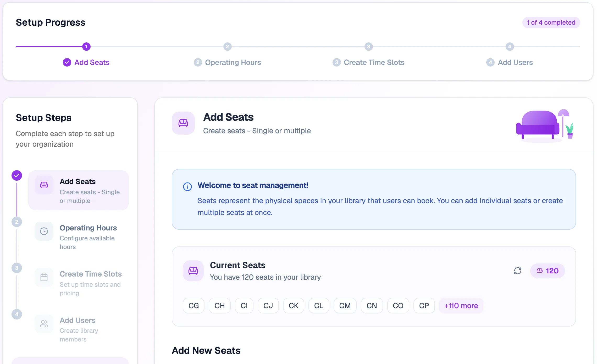
Task: Click the CK seat chip
Action: pyautogui.click(x=294, y=306)
